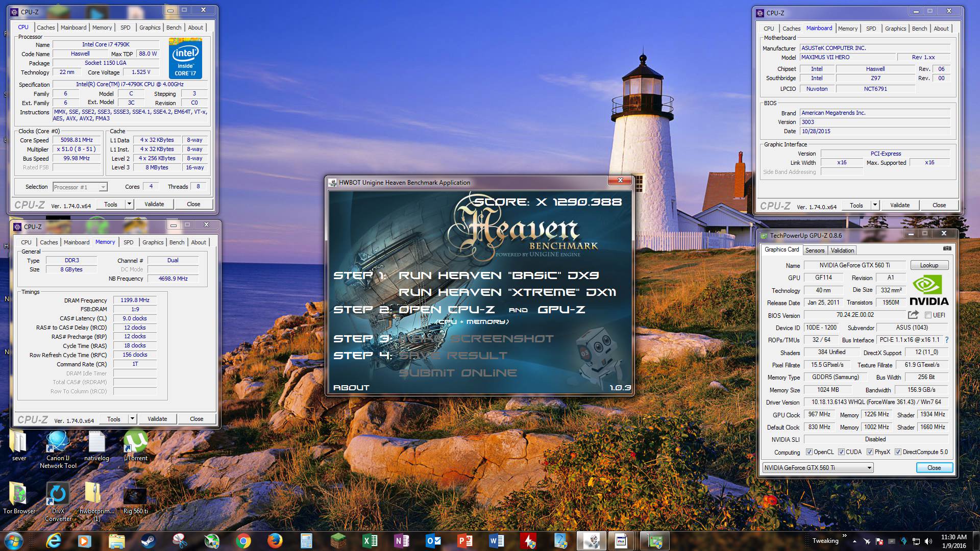
Task: Click RUN HEAVEN "BASIC" DX9
Action: 499,275
